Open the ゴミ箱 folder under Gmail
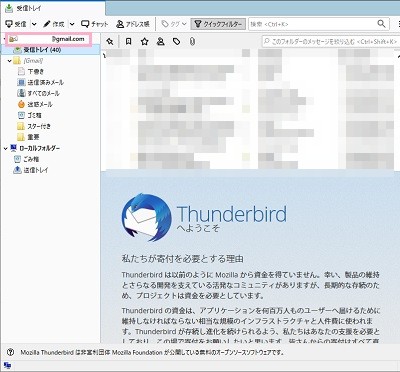400x372 pixels. (30, 116)
